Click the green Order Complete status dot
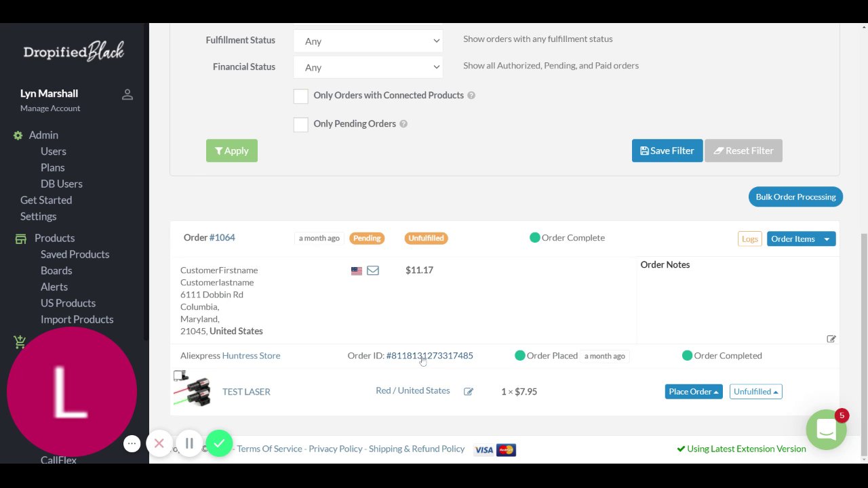 tap(535, 237)
